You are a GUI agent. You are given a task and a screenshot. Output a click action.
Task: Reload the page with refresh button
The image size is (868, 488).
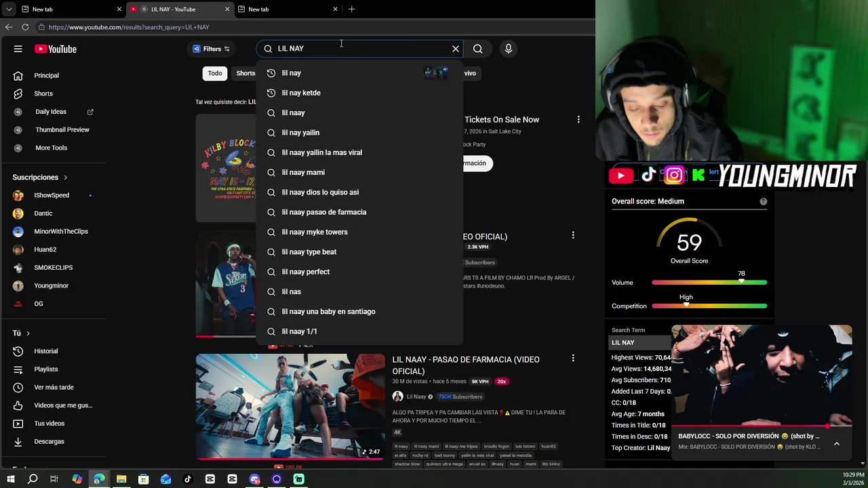(x=25, y=27)
